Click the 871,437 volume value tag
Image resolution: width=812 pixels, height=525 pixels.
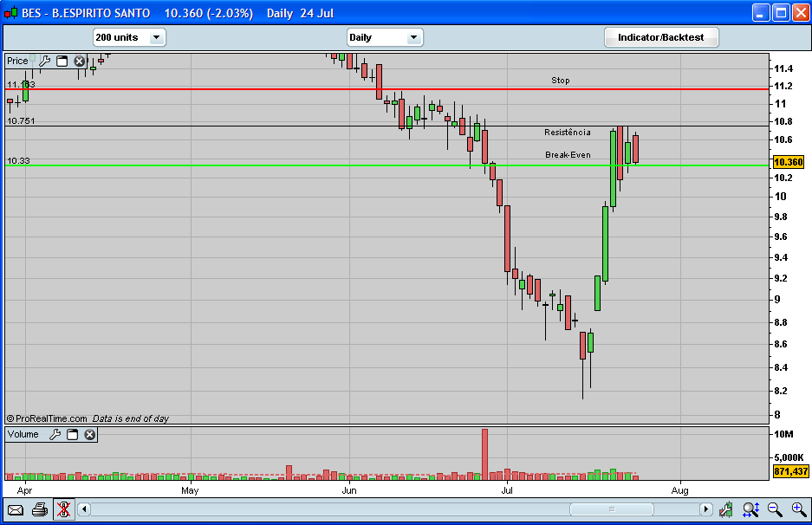tap(790, 471)
